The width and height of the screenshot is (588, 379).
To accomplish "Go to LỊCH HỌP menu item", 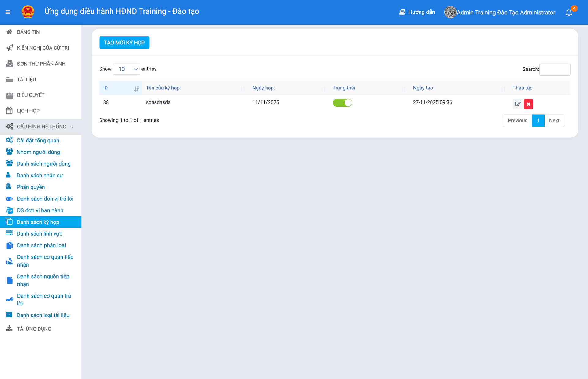I will tap(28, 111).
